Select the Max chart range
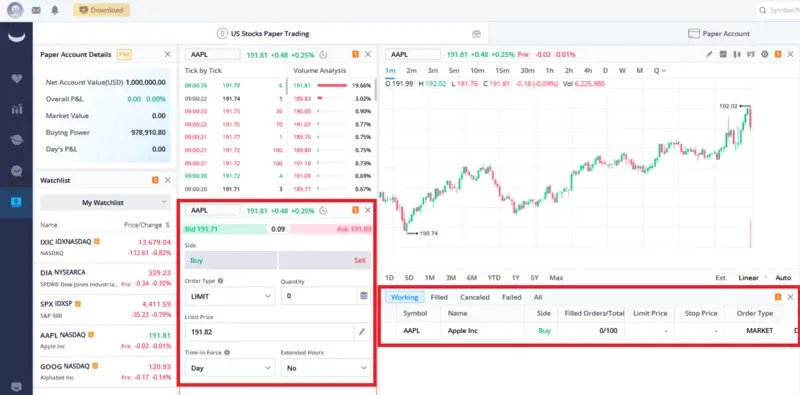Screen dimensions: 800x395 click(556, 278)
